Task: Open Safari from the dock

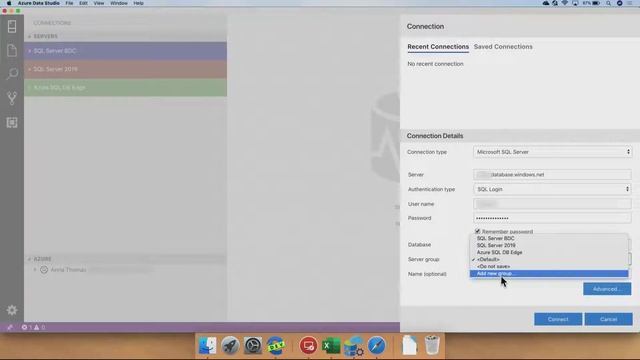Action: pos(376,345)
